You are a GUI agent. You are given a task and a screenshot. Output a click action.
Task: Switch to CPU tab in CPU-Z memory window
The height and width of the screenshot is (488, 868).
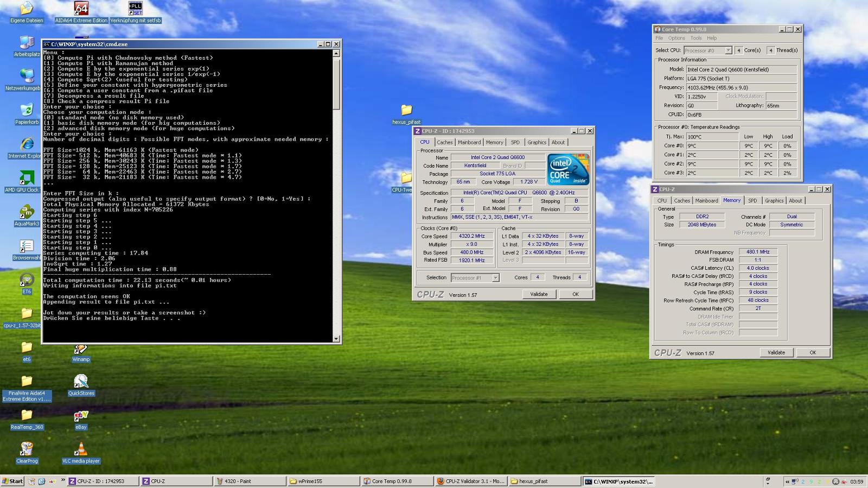(x=662, y=201)
